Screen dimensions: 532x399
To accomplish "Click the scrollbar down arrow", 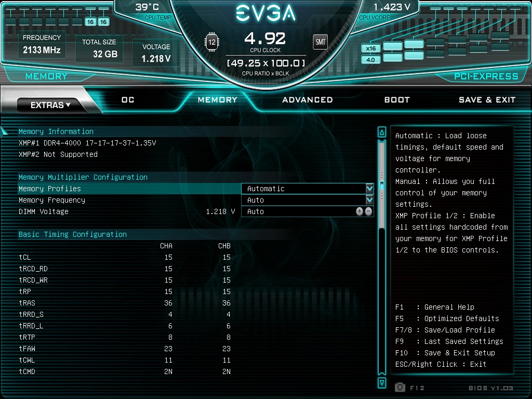I will pos(382,383).
